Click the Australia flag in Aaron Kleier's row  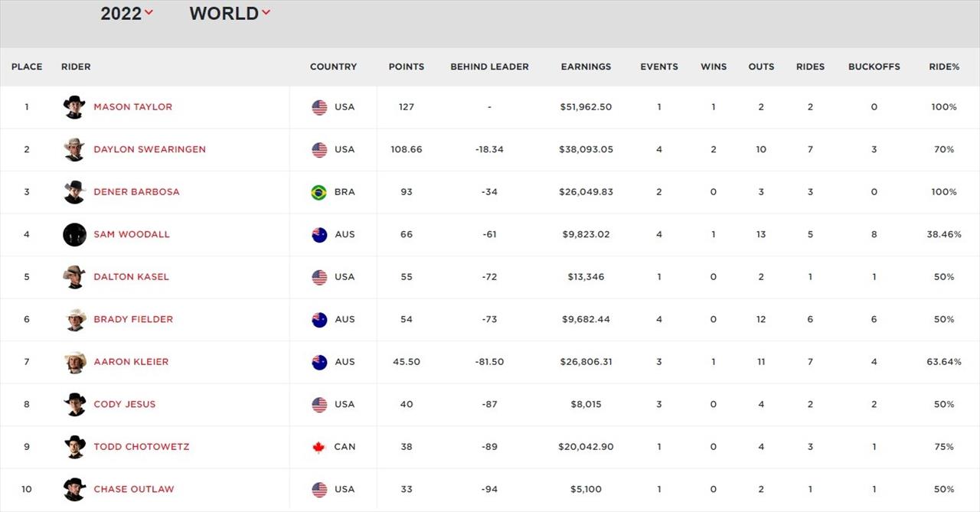click(319, 363)
